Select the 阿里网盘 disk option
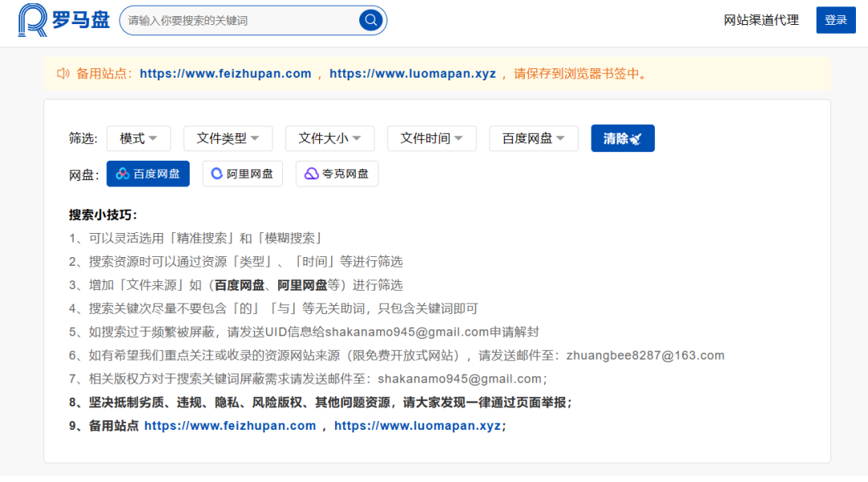This screenshot has width=868, height=482. pyautogui.click(x=243, y=174)
